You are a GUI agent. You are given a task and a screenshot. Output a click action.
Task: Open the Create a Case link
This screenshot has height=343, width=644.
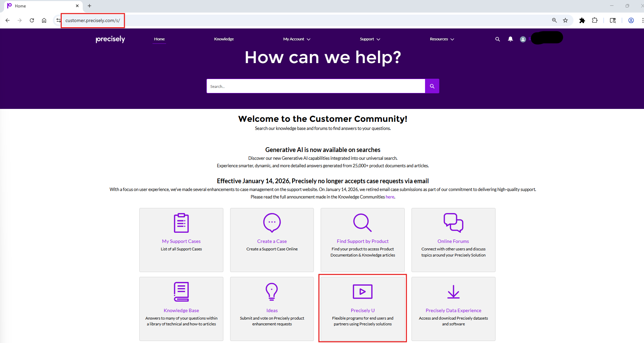pyautogui.click(x=272, y=241)
